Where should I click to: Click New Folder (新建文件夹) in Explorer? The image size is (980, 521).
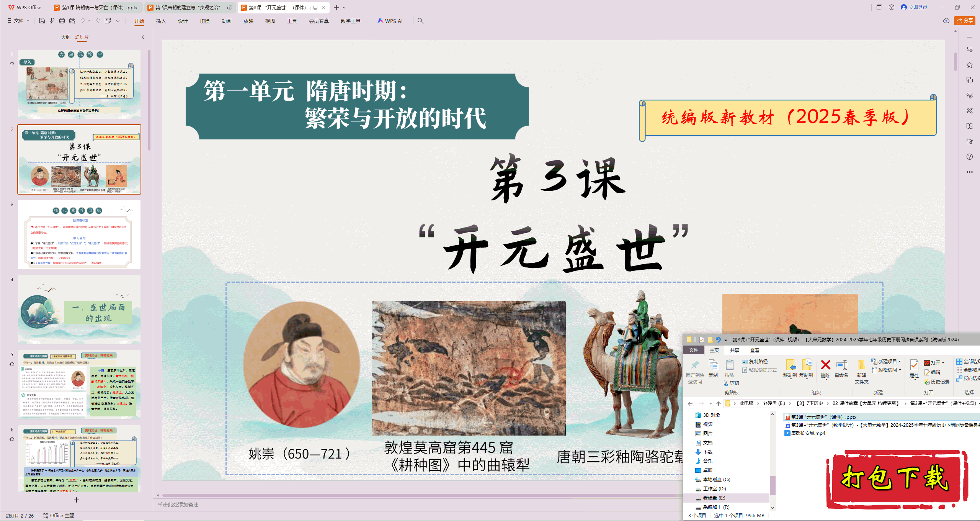click(861, 372)
